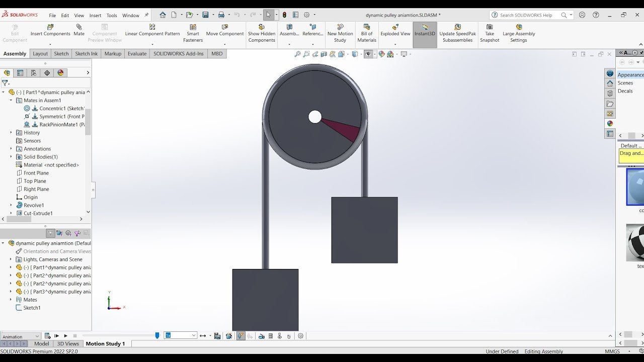The height and width of the screenshot is (362, 644).
Task: Open the Animation study type dropdown
Action: (x=20, y=336)
